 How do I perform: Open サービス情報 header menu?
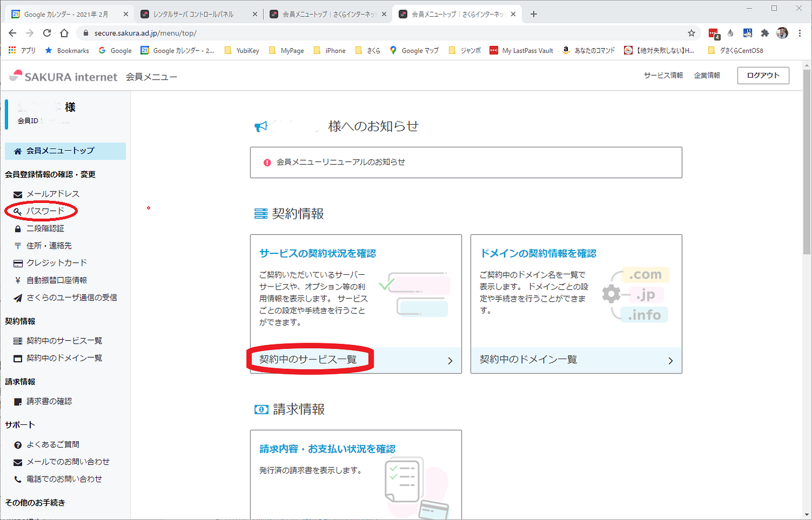pyautogui.click(x=664, y=75)
